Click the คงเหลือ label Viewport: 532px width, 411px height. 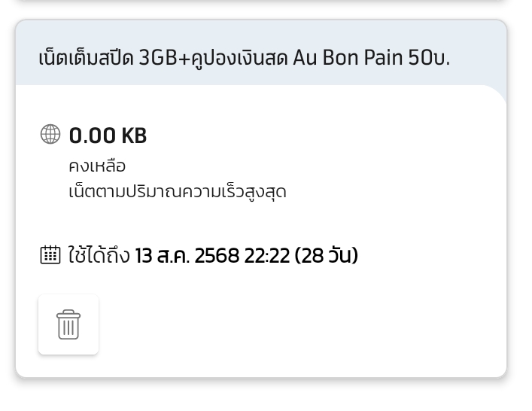click(x=97, y=166)
